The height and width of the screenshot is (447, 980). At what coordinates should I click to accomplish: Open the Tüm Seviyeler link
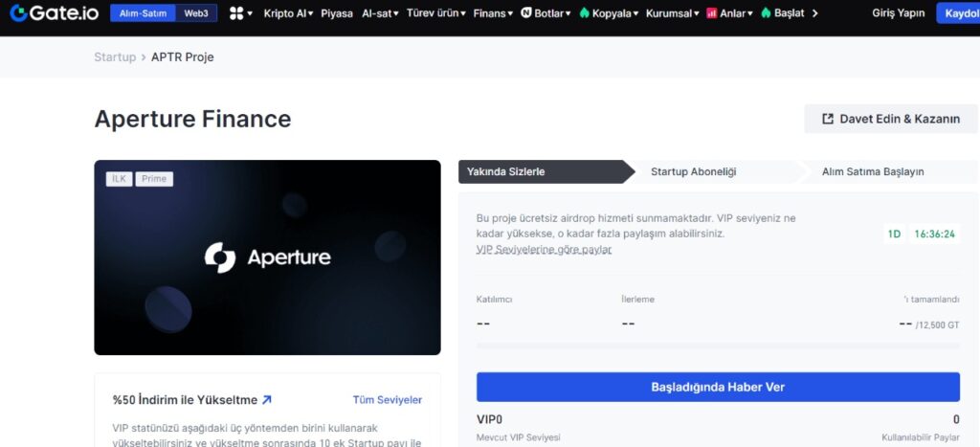(388, 399)
